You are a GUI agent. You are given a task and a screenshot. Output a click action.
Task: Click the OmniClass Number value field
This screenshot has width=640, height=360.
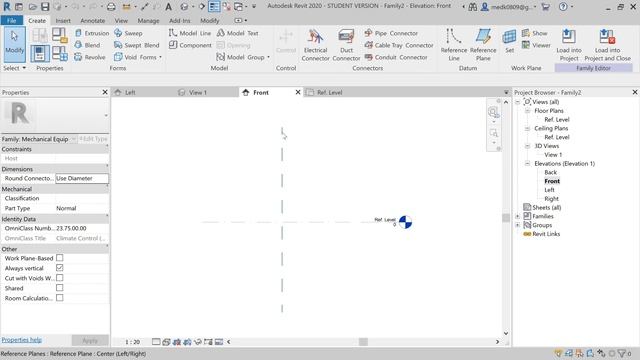click(82, 228)
